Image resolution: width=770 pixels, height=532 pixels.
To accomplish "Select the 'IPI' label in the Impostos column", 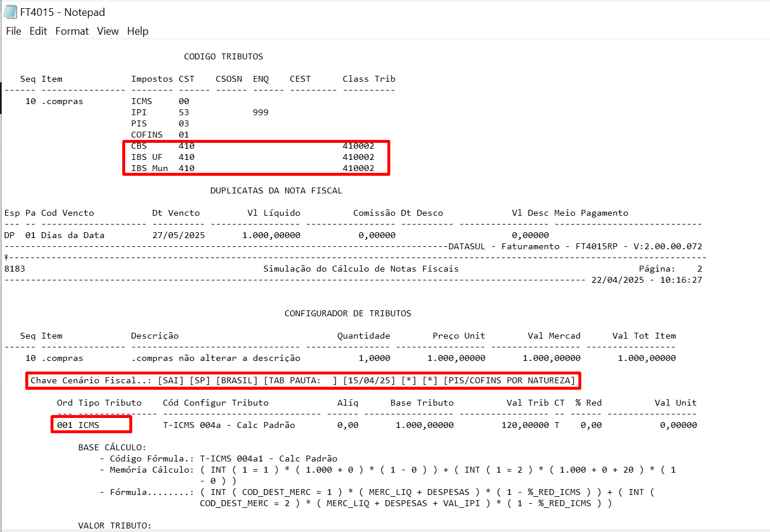I will click(x=139, y=112).
